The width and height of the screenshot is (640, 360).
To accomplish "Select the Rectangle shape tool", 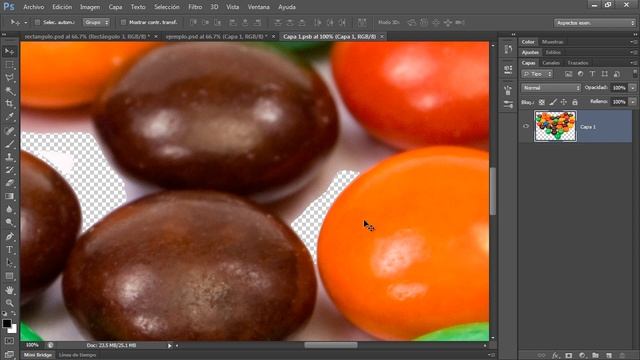I will click(9, 276).
